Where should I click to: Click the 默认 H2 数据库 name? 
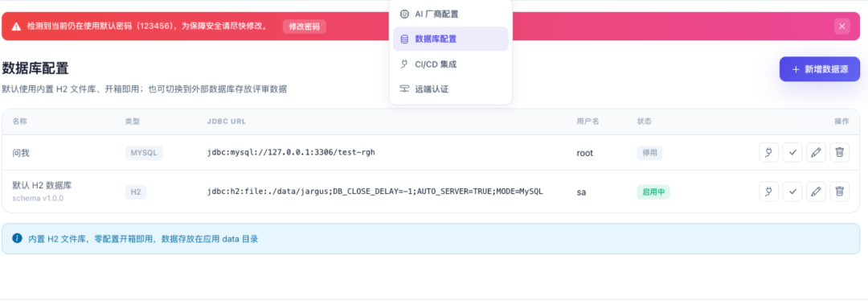tap(42, 186)
